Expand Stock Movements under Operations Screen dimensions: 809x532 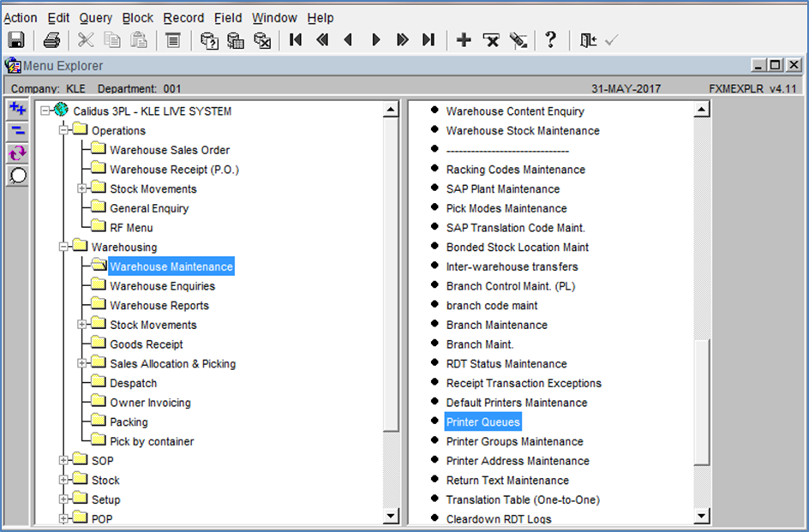pyautogui.click(x=82, y=188)
